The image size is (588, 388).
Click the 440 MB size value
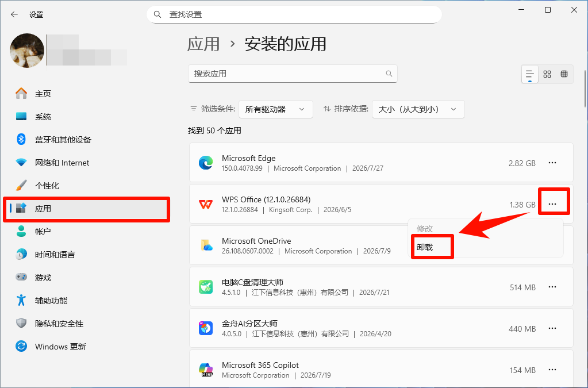tap(522, 329)
